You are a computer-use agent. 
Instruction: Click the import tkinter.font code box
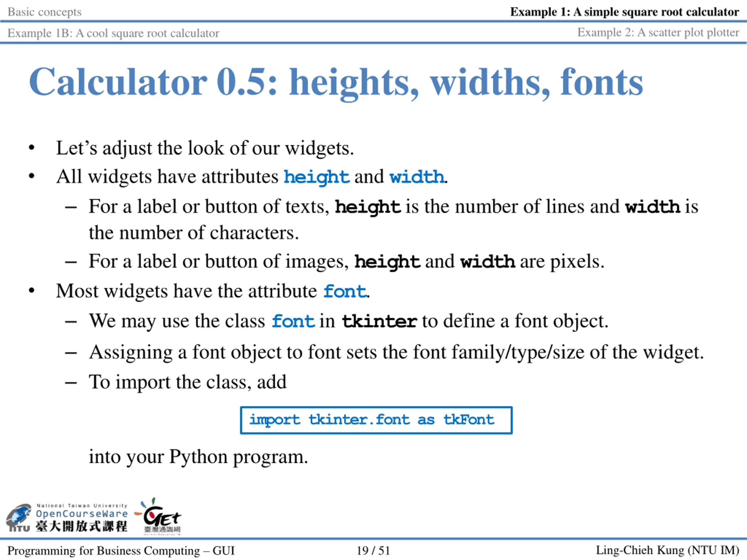click(376, 420)
